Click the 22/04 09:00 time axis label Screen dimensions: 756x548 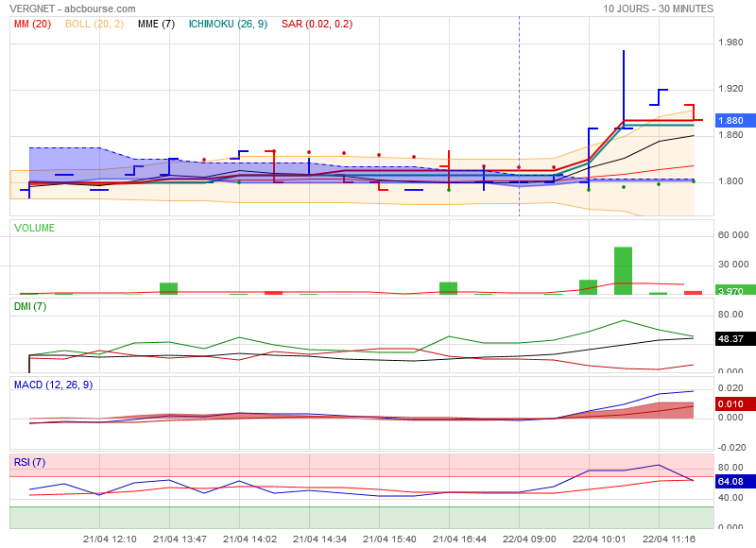coord(529,539)
